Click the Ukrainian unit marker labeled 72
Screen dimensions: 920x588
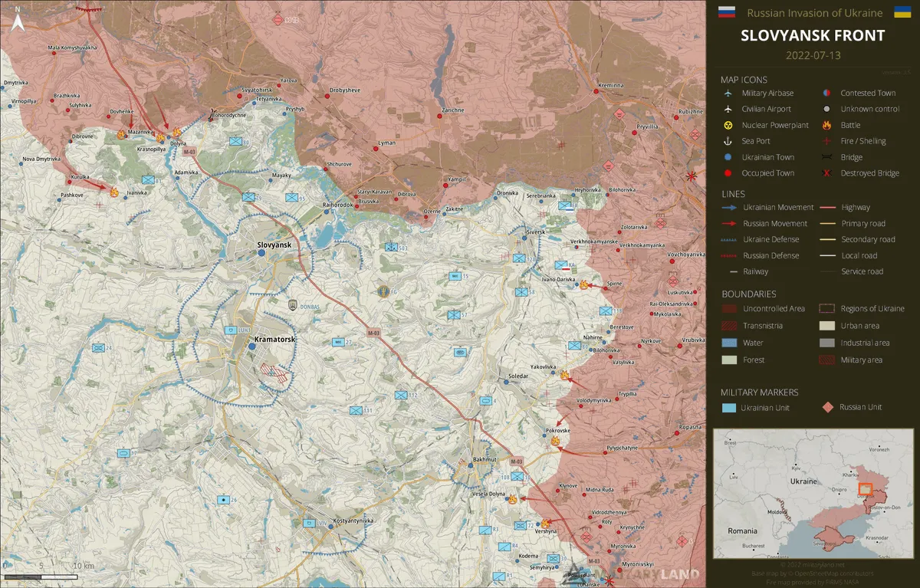tap(520, 525)
